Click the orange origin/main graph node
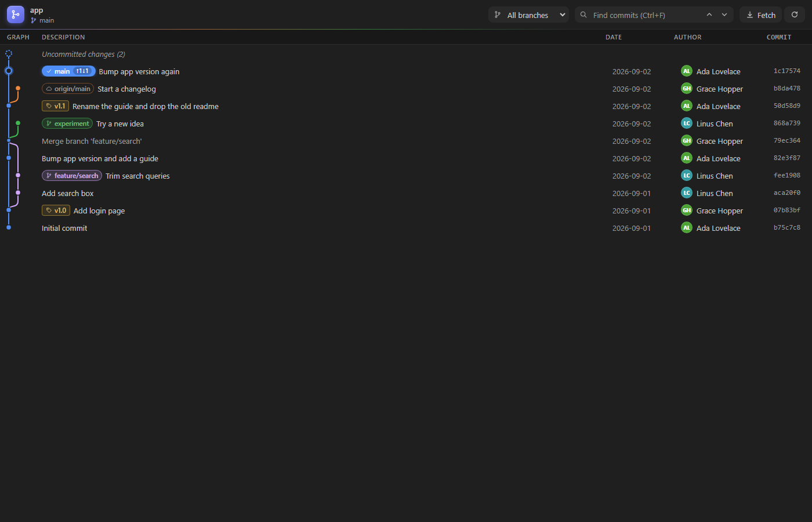This screenshot has height=522, width=812. pos(18,88)
